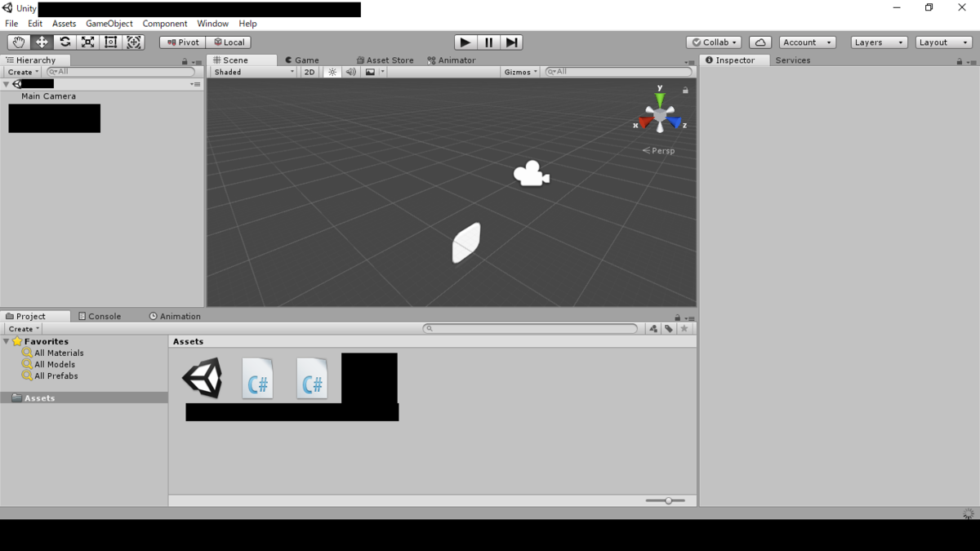This screenshot has width=980, height=551.
Task: Open the File menu
Action: (x=11, y=24)
